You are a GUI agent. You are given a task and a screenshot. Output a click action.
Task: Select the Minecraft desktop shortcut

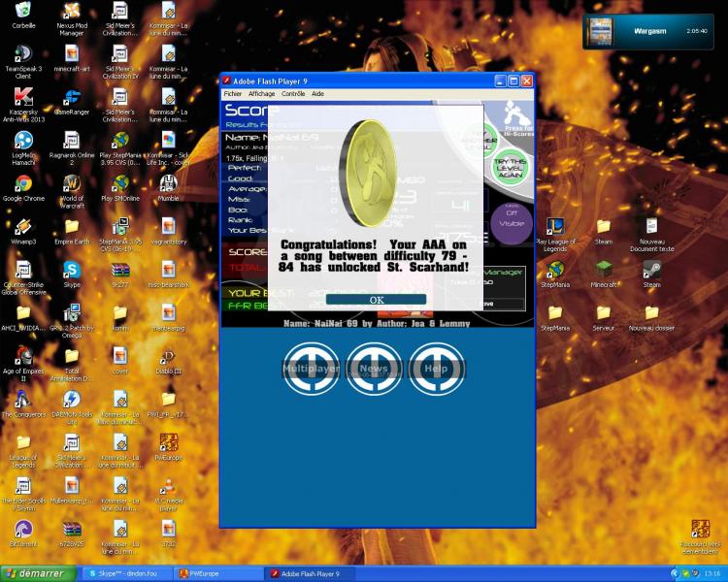click(604, 275)
